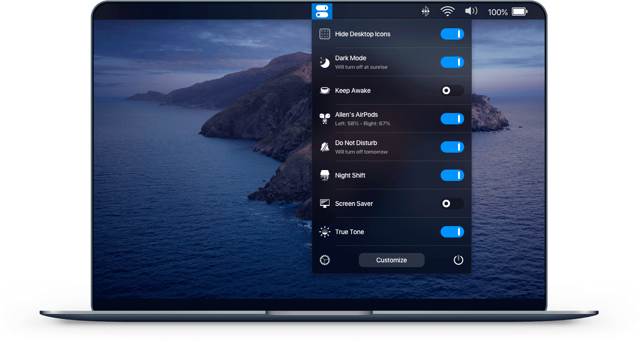Disable the Dark Mode switch
This screenshot has height=342, width=644.
point(452,62)
